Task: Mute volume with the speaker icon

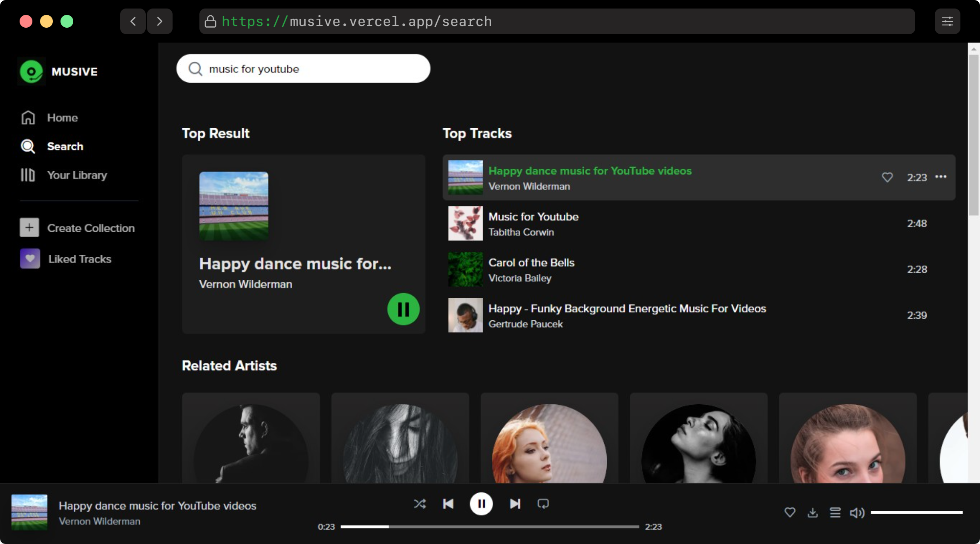Action: click(x=857, y=512)
